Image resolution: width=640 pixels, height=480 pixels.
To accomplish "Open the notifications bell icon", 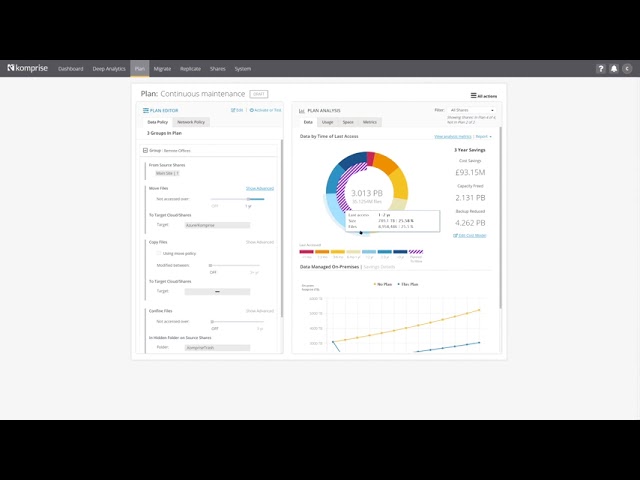I will pyautogui.click(x=613, y=69).
